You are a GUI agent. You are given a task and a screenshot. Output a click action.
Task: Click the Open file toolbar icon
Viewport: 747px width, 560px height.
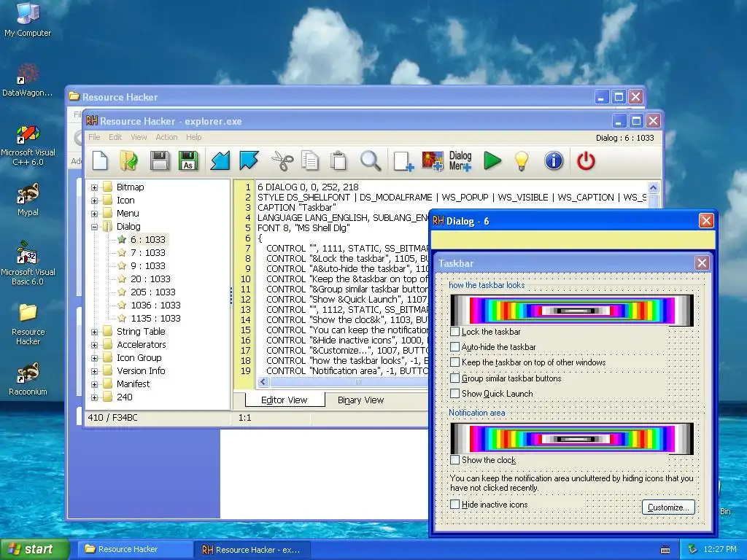click(x=128, y=161)
